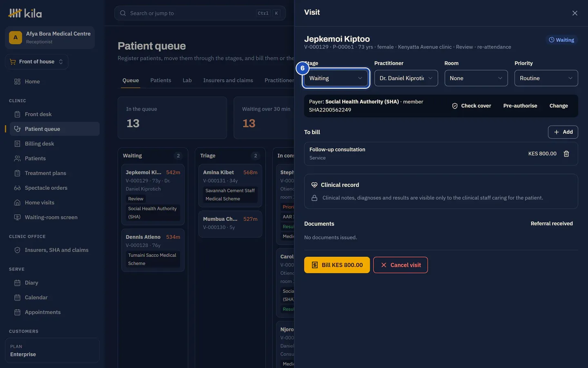Switch to the Queue tab

tap(131, 80)
